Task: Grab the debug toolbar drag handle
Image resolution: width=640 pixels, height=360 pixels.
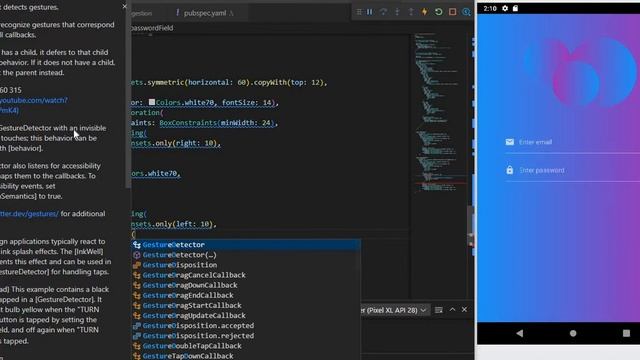Action: point(359,12)
